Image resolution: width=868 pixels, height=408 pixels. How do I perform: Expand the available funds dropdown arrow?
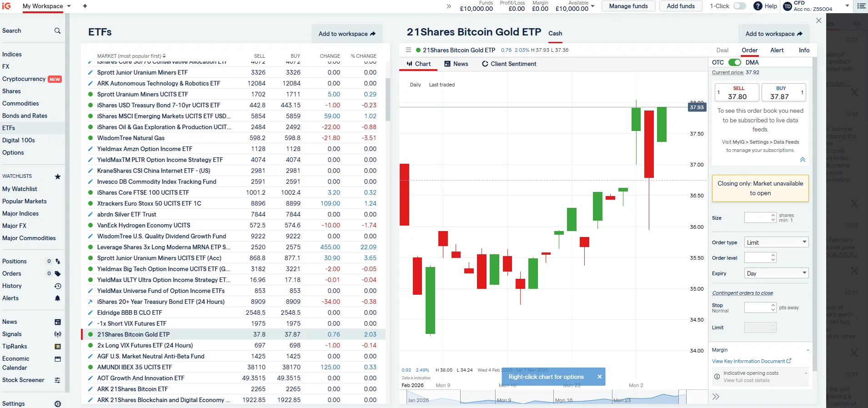(x=592, y=6)
